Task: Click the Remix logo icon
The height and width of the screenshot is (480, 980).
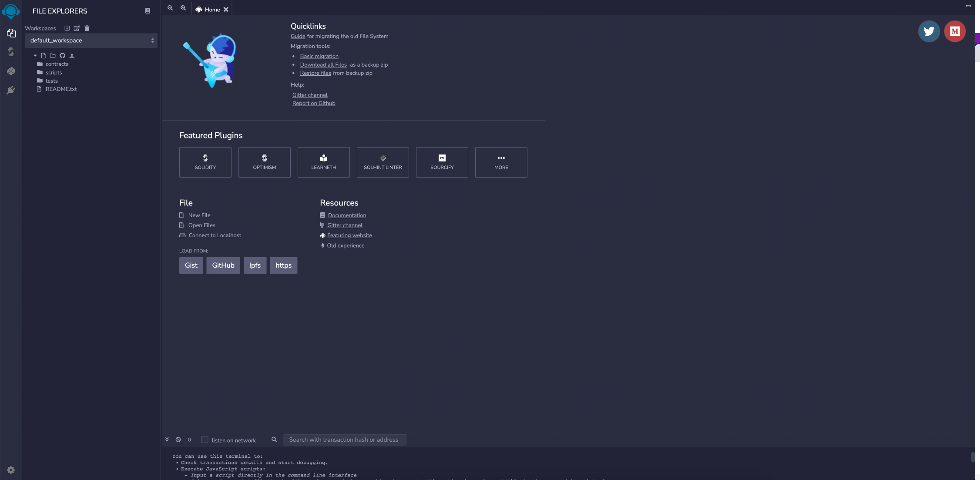Action: tap(11, 11)
